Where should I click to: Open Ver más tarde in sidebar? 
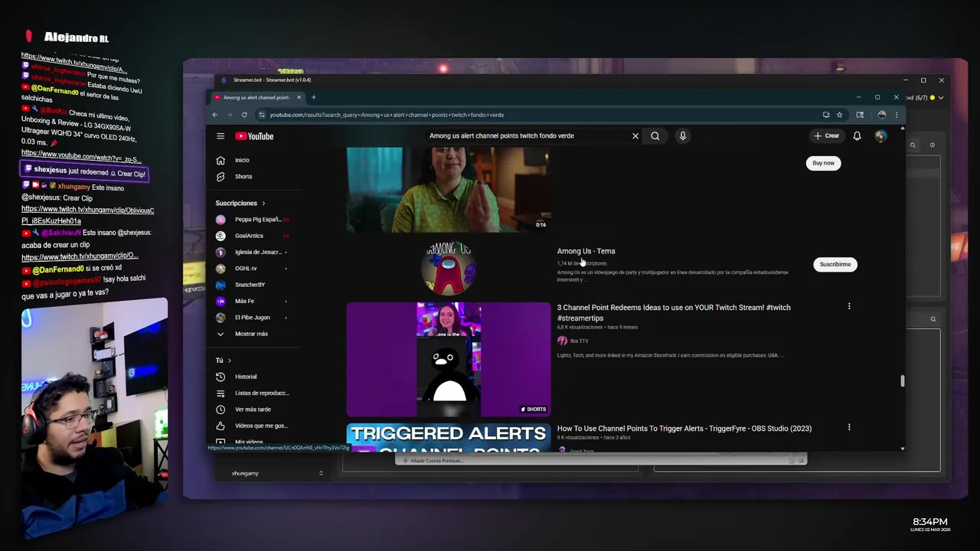(x=253, y=409)
